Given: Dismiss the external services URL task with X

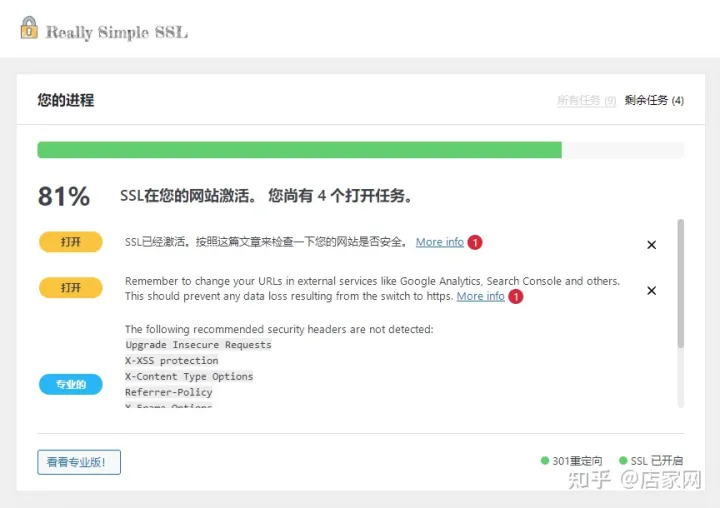Looking at the screenshot, I should pyautogui.click(x=651, y=291).
